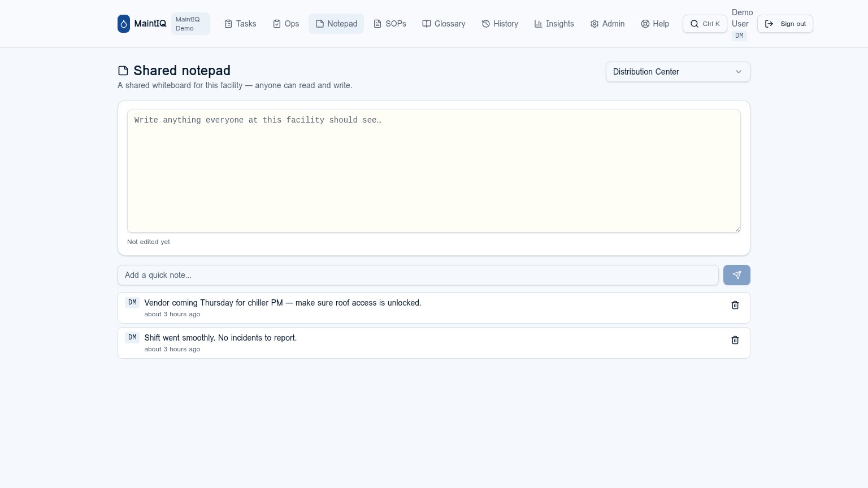The image size is (868, 488).
Task: Open the Glossary page
Action: [444, 24]
